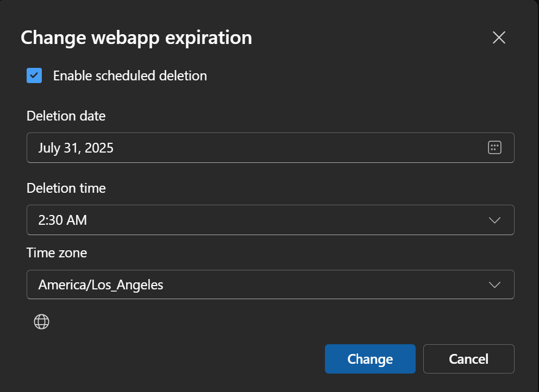The height and width of the screenshot is (392, 539).
Task: Click the July 31, 2025 date text
Action: (76, 148)
